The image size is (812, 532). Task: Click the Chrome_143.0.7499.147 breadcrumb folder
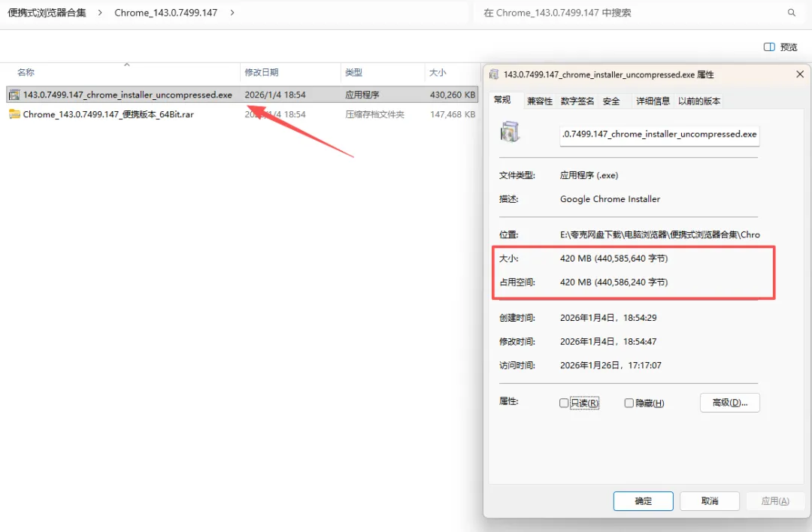pos(165,13)
